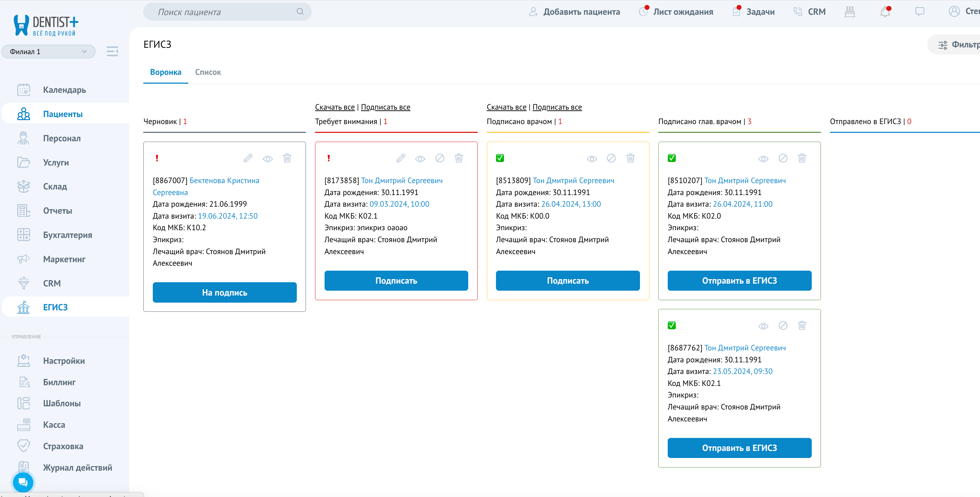Open Страховка in the sidebar
980x497 pixels.
click(x=65, y=446)
